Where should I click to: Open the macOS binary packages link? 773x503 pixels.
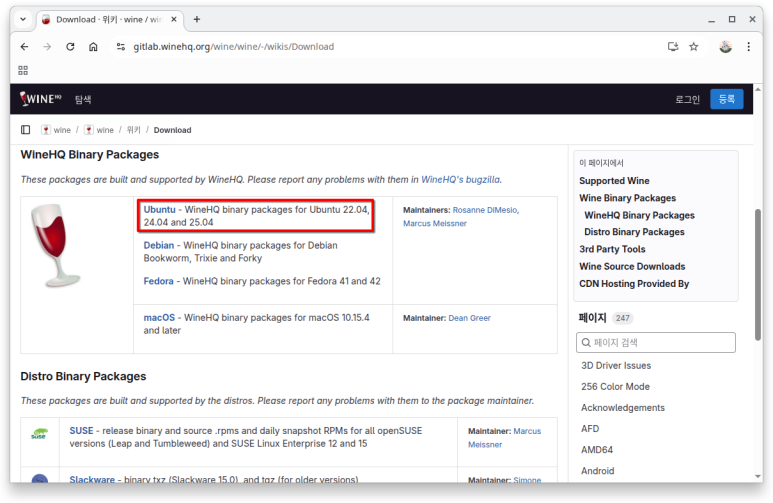click(x=159, y=318)
